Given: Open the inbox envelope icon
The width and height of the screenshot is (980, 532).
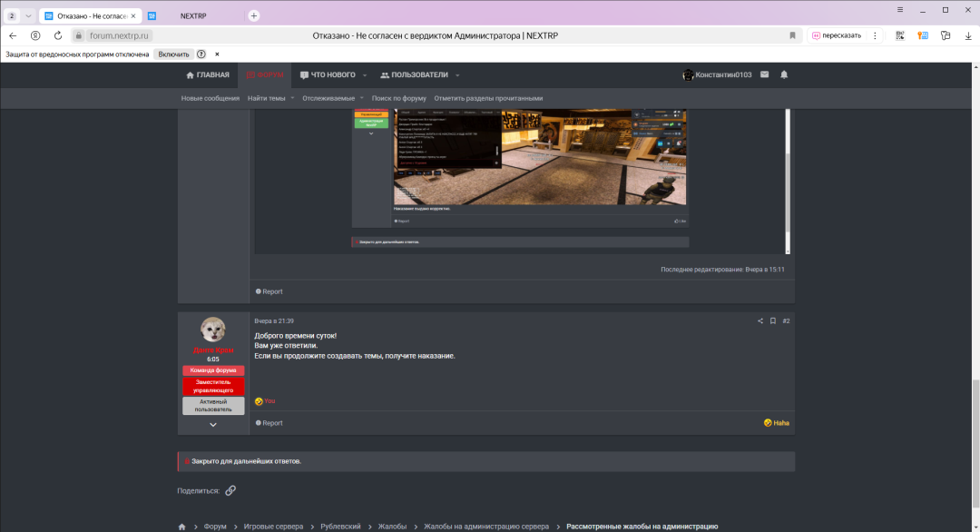Looking at the screenshot, I should pos(765,74).
